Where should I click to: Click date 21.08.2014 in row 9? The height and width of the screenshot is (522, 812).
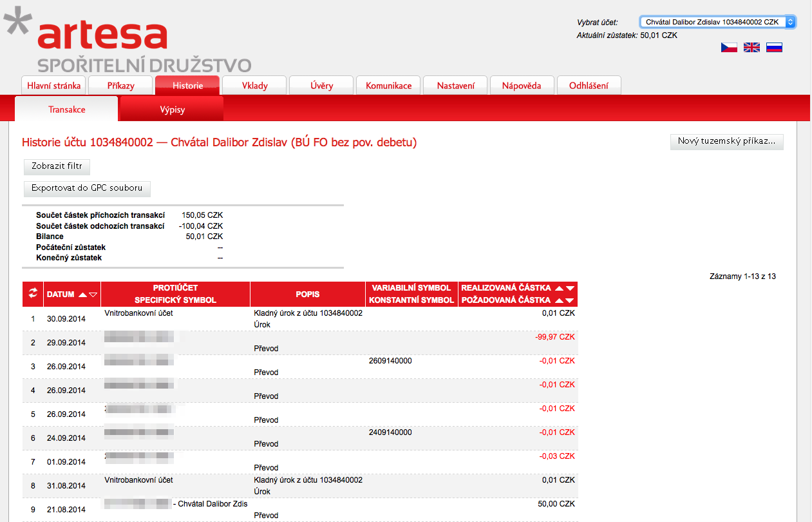(66, 509)
